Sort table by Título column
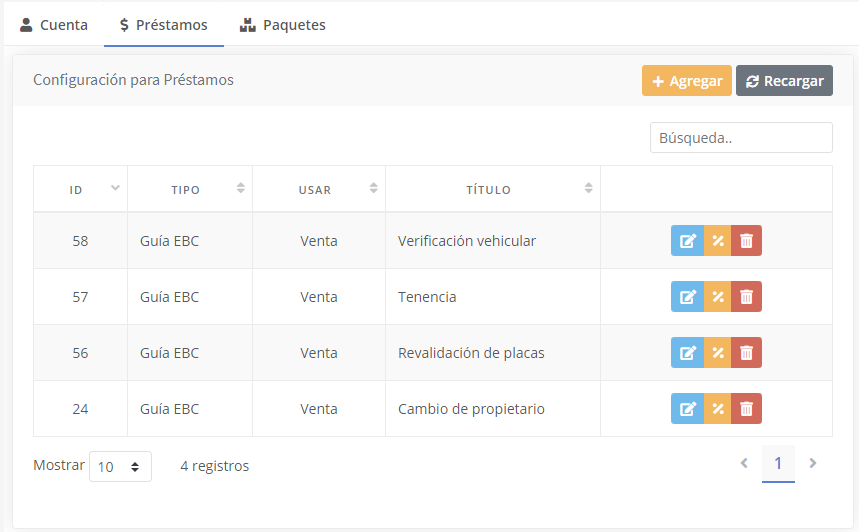The image size is (859, 532). tap(492, 189)
